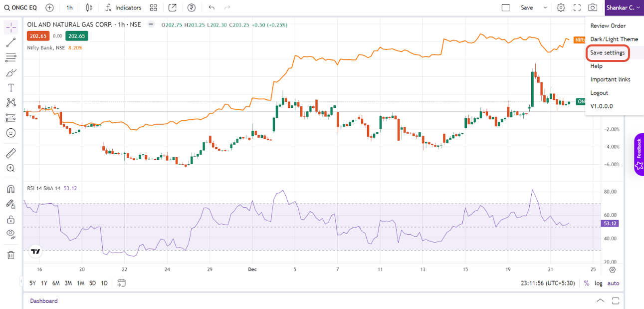Click the trash remove drawings icon
The height and width of the screenshot is (309, 644).
click(10, 255)
